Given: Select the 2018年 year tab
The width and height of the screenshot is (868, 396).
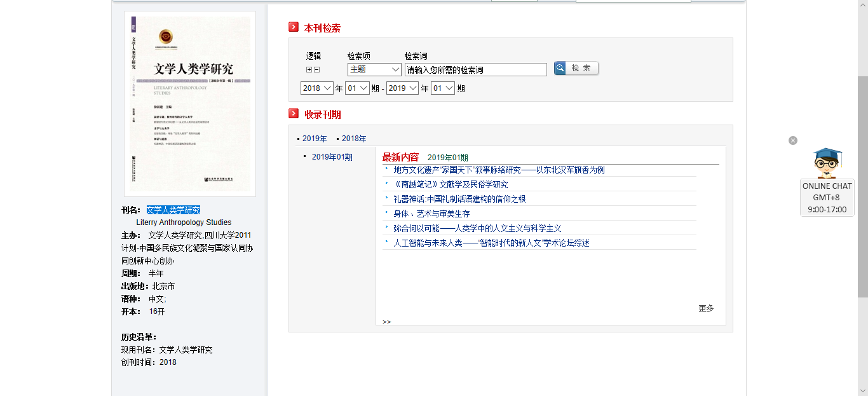Looking at the screenshot, I should pyautogui.click(x=354, y=139).
